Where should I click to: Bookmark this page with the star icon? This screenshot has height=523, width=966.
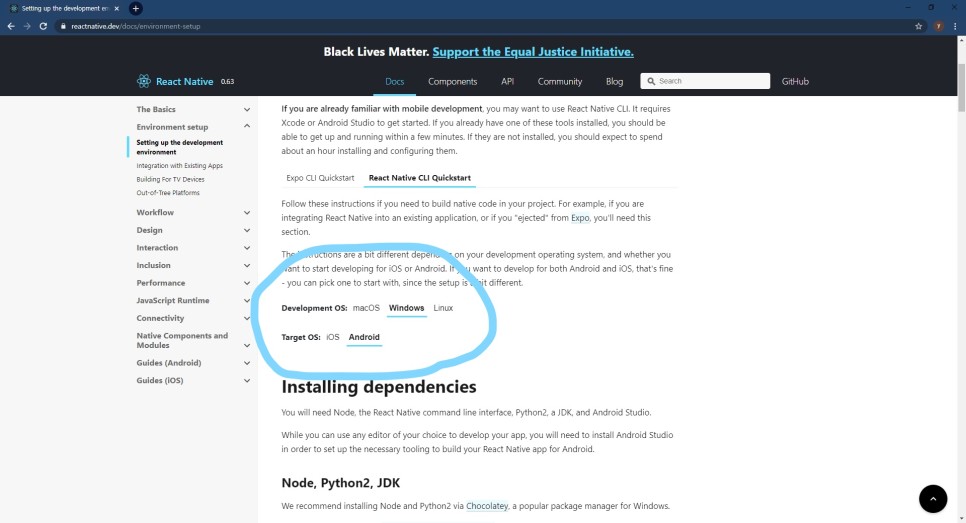click(919, 26)
